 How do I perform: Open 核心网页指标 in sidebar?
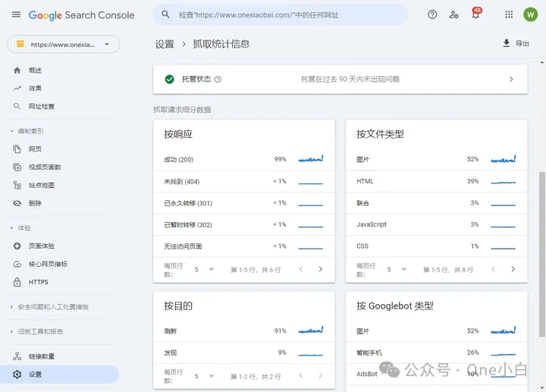click(48, 264)
